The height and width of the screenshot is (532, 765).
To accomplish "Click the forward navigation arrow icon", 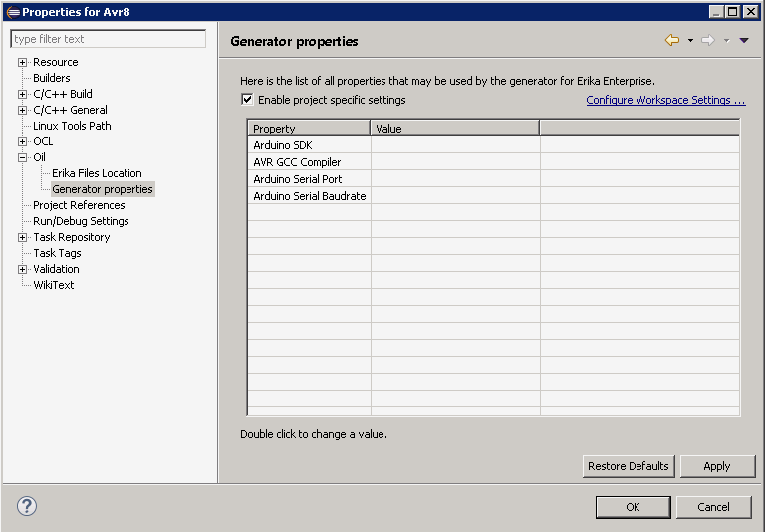I will [x=708, y=40].
